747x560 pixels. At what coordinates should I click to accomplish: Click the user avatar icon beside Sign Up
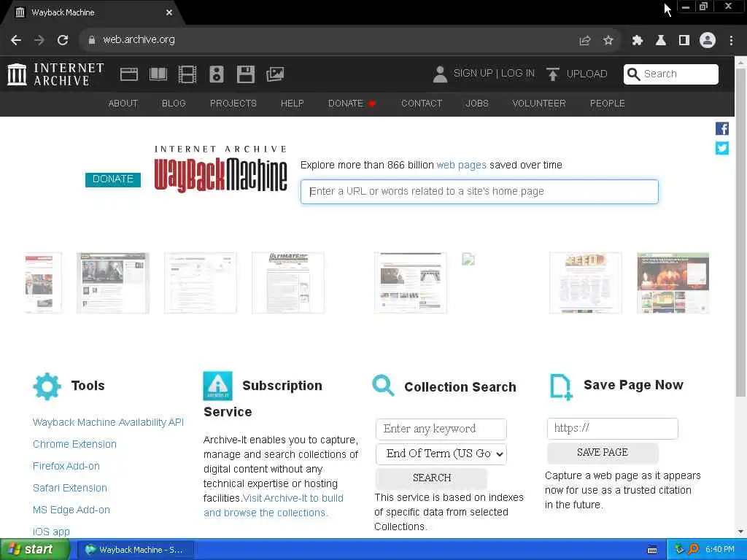(440, 74)
